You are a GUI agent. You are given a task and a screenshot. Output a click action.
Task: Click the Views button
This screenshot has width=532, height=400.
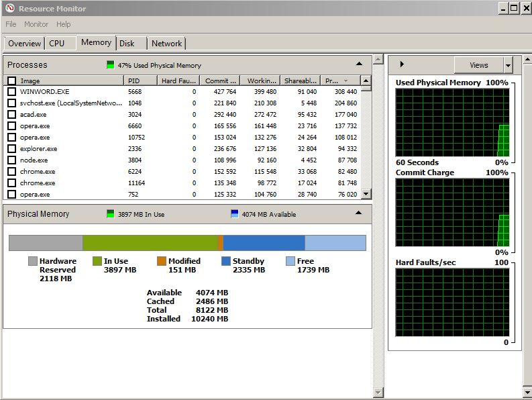coord(479,65)
